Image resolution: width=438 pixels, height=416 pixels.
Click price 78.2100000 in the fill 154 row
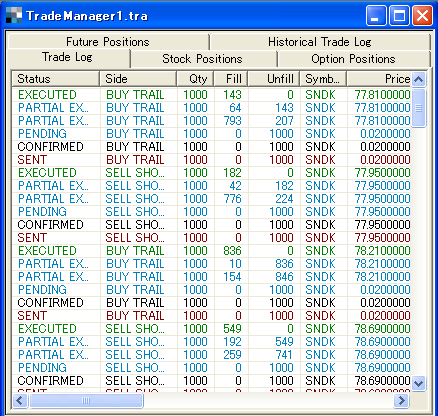pos(382,277)
